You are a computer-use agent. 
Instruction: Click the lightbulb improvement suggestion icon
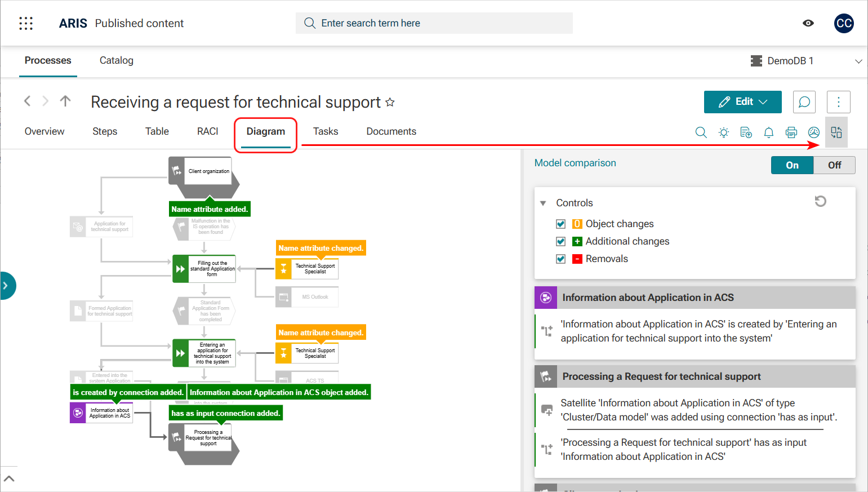click(x=723, y=132)
